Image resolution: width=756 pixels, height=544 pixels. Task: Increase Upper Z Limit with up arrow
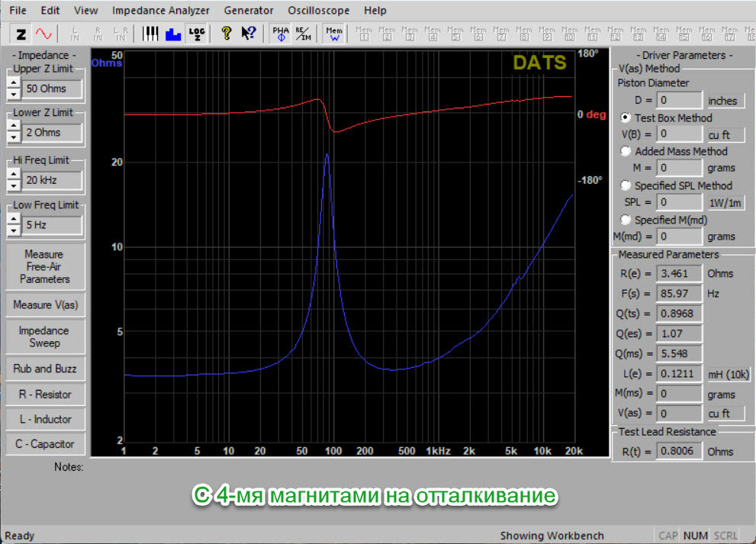click(x=13, y=83)
